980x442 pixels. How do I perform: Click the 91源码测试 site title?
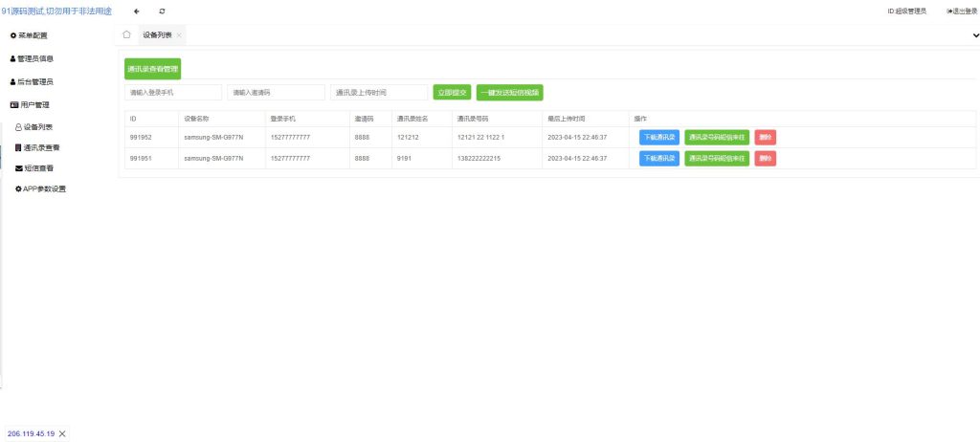coord(56,11)
